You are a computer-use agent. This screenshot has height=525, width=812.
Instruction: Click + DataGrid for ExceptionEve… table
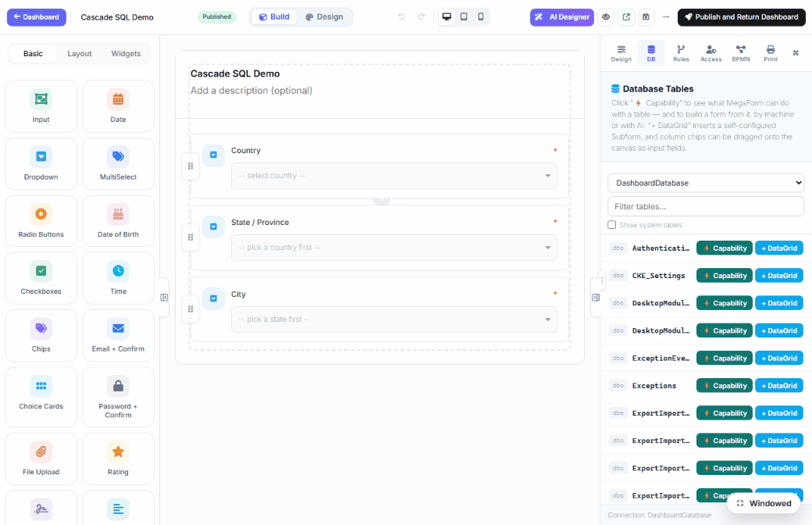[x=779, y=358]
